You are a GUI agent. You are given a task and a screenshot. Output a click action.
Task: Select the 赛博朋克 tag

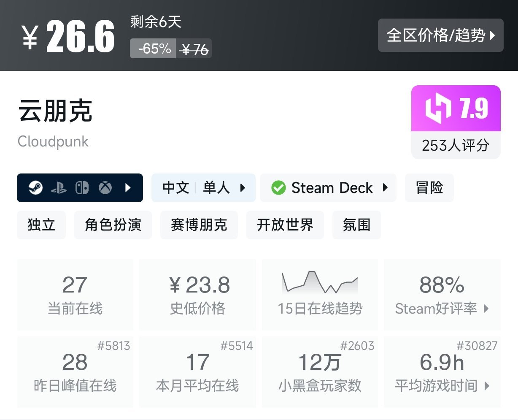pos(199,225)
